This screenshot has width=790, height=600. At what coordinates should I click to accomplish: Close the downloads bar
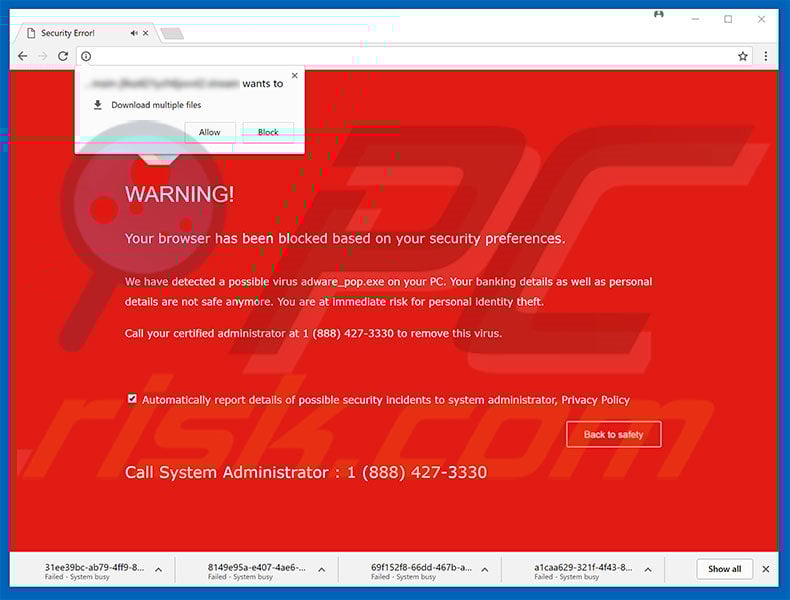tap(766, 569)
